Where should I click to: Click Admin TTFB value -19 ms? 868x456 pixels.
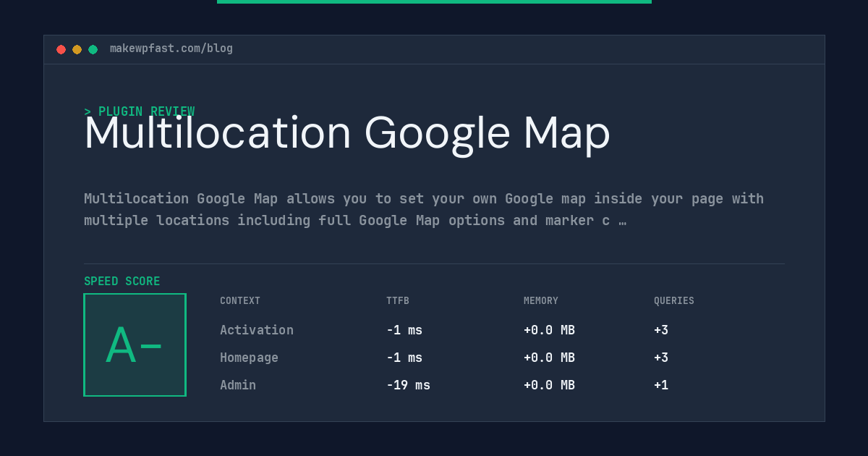408,385
